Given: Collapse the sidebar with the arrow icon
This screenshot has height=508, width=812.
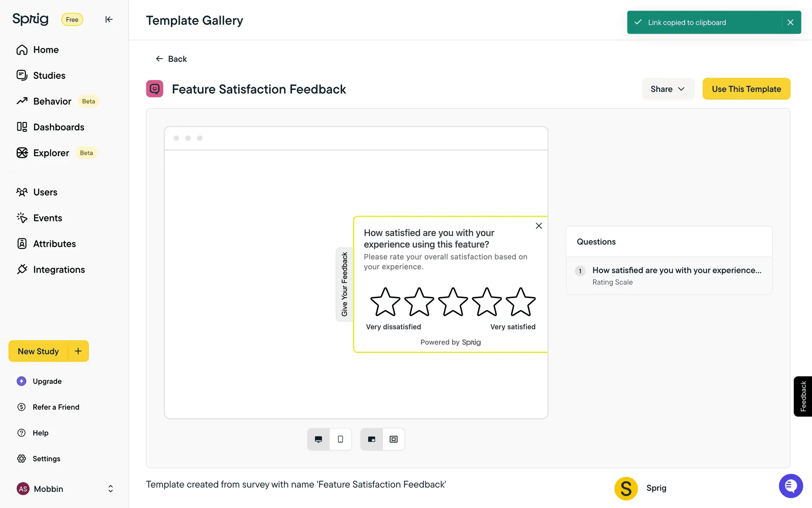Looking at the screenshot, I should (x=109, y=19).
